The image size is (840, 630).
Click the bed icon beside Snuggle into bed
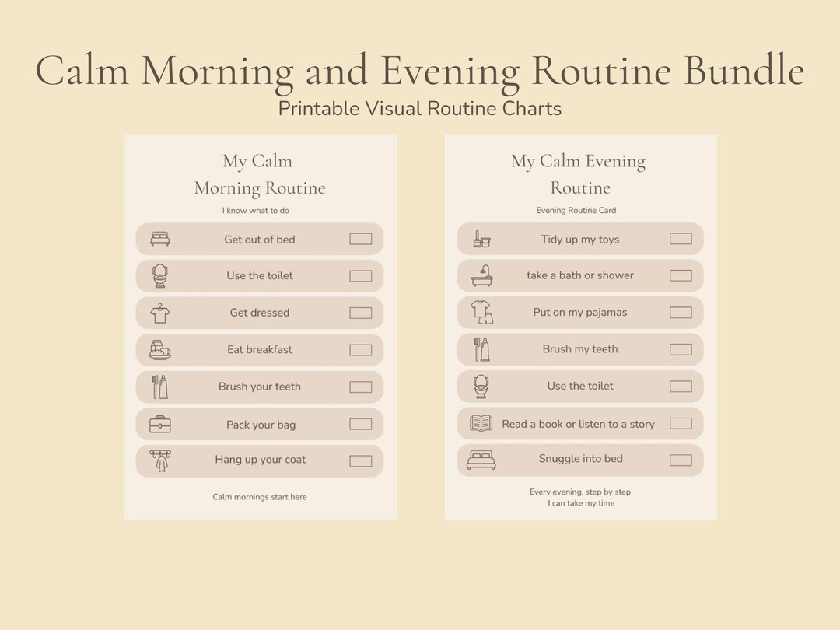coord(481,460)
